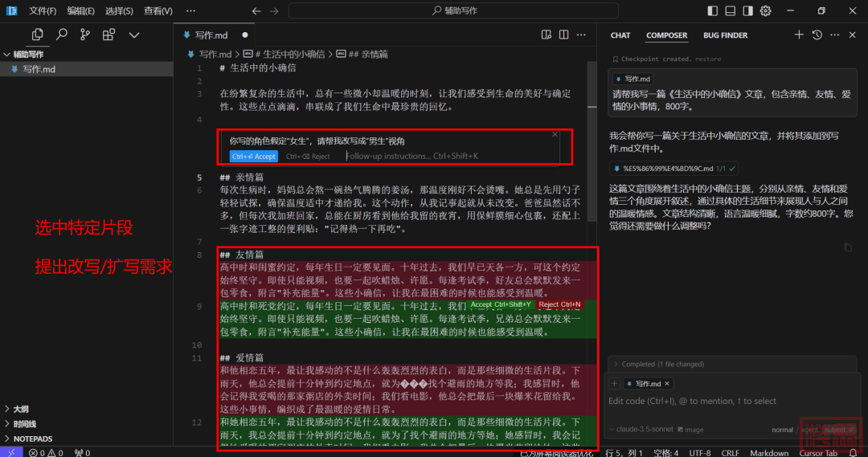
Task: Open the Search panel icon
Action: [61, 35]
